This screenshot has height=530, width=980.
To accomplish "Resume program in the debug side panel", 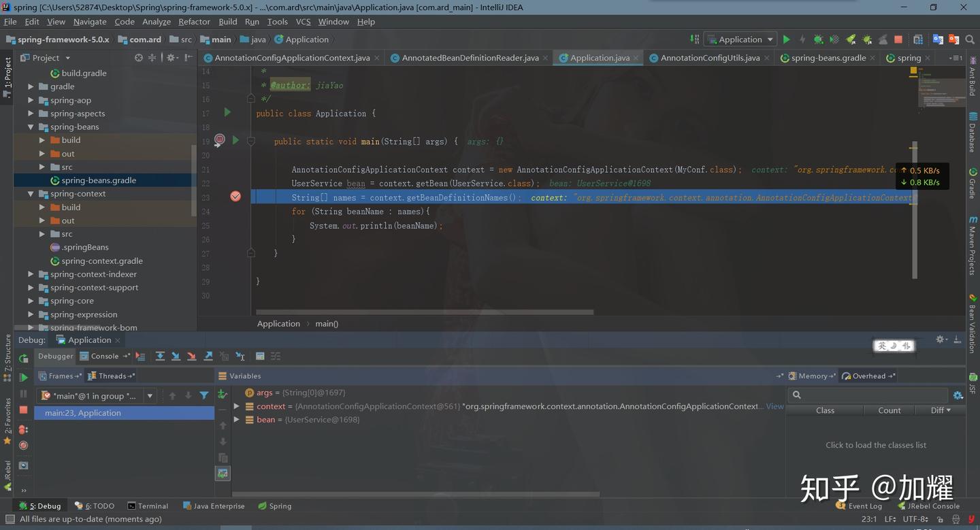I will coord(23,377).
